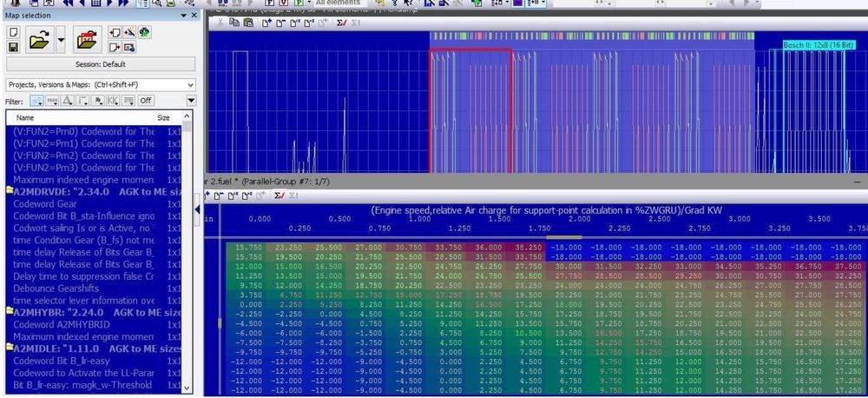The image size is (868, 398).
Task: Click the green cloud download icon
Action: (x=144, y=33)
